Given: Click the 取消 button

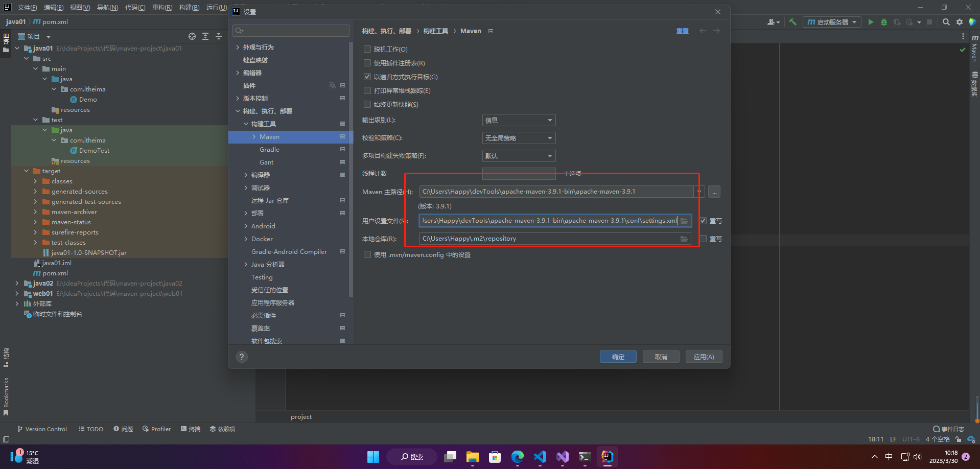Looking at the screenshot, I should tap(661, 357).
